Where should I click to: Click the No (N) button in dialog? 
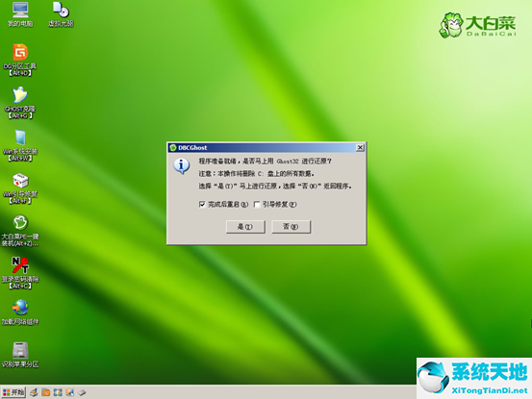pos(291,227)
